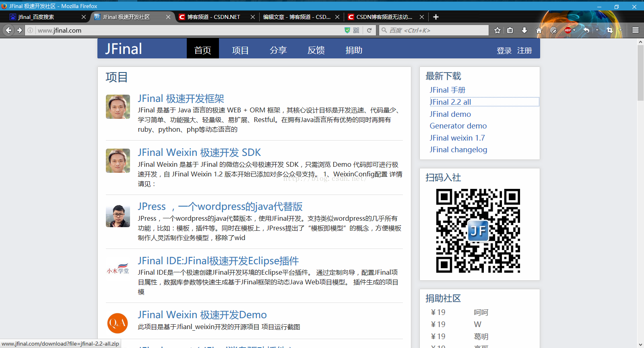Click the Adblock Plus ABP icon
The height and width of the screenshot is (348, 644).
pyautogui.click(x=568, y=30)
